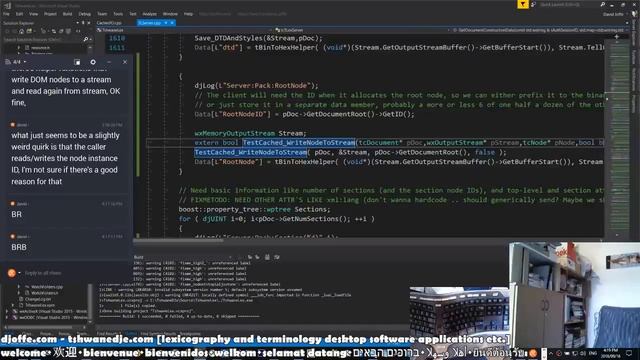Minimize the chat overlay panel

tap(109, 62)
